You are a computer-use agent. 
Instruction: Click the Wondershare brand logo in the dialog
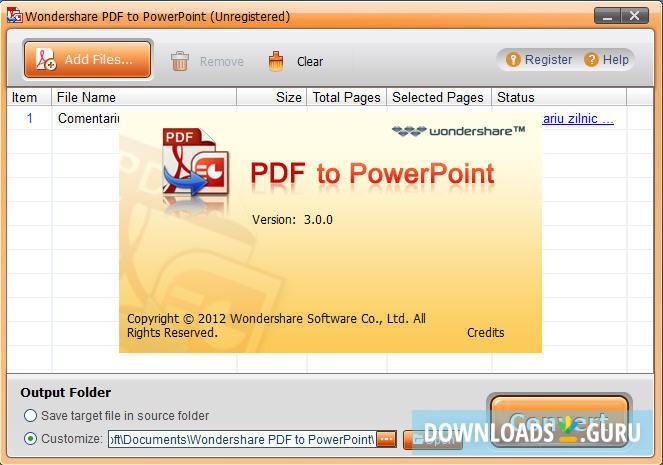(x=458, y=131)
